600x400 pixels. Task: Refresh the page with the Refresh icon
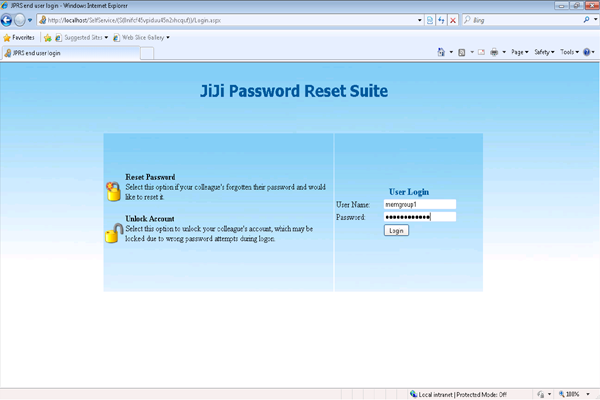442,20
